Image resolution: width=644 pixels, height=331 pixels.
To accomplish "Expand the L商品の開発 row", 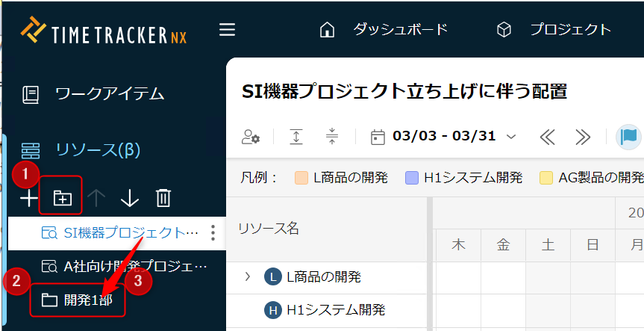I will click(x=248, y=277).
